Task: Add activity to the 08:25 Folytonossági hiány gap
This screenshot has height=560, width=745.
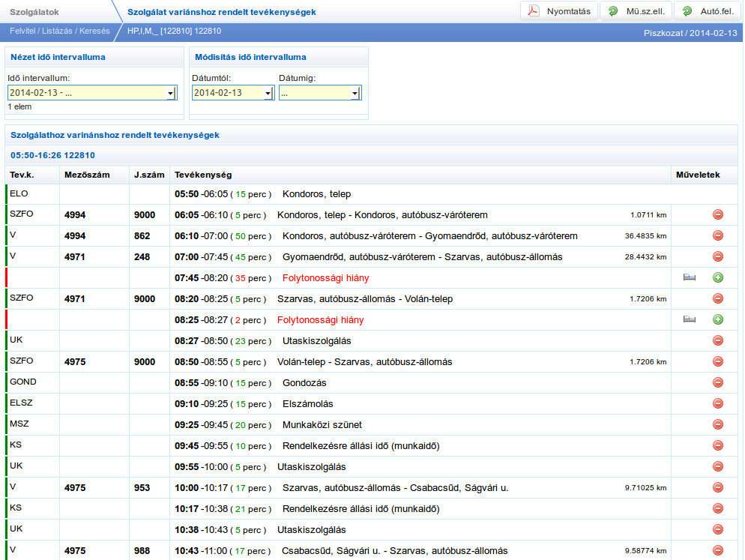Action: (x=718, y=319)
